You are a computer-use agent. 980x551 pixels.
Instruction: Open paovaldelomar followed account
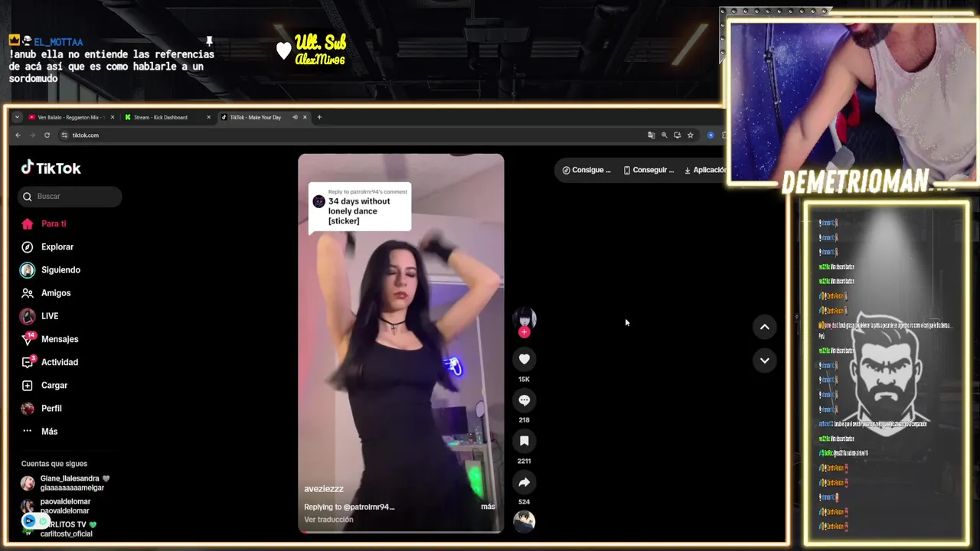tap(57, 506)
